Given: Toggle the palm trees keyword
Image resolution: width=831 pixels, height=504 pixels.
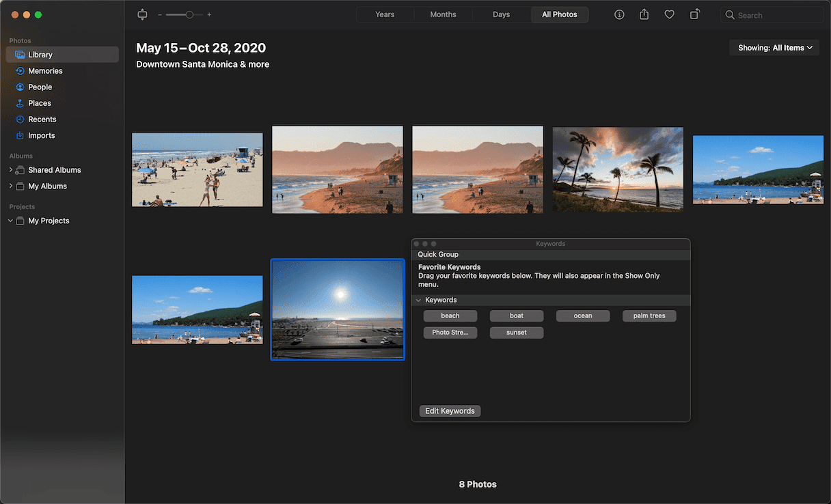Looking at the screenshot, I should 649,316.
